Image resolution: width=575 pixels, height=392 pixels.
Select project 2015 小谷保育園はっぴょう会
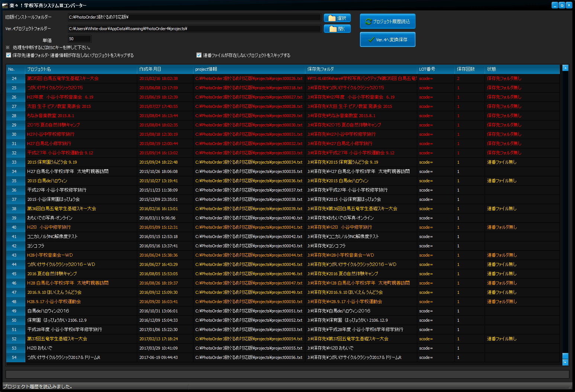tap(53, 199)
